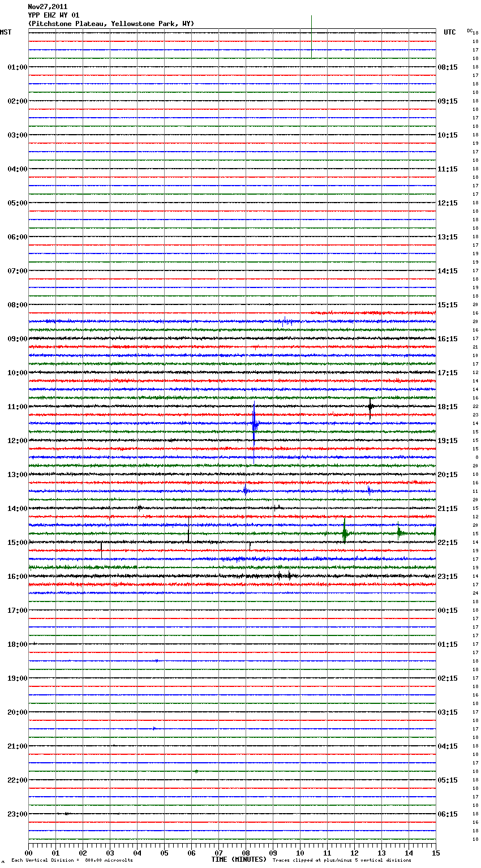
Task: Select the "10:00" MST time label
Action: [17, 373]
